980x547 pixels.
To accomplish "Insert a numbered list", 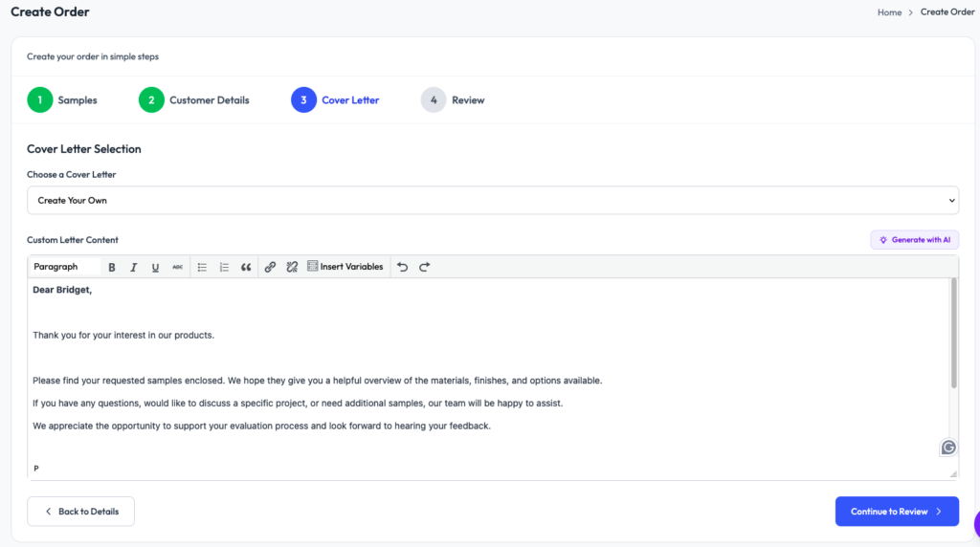I will (x=224, y=267).
